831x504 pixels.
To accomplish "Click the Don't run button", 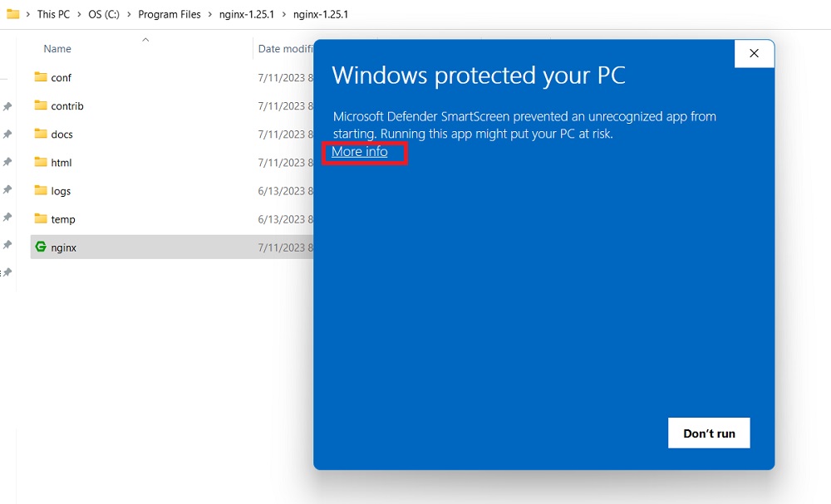I will (x=708, y=433).
